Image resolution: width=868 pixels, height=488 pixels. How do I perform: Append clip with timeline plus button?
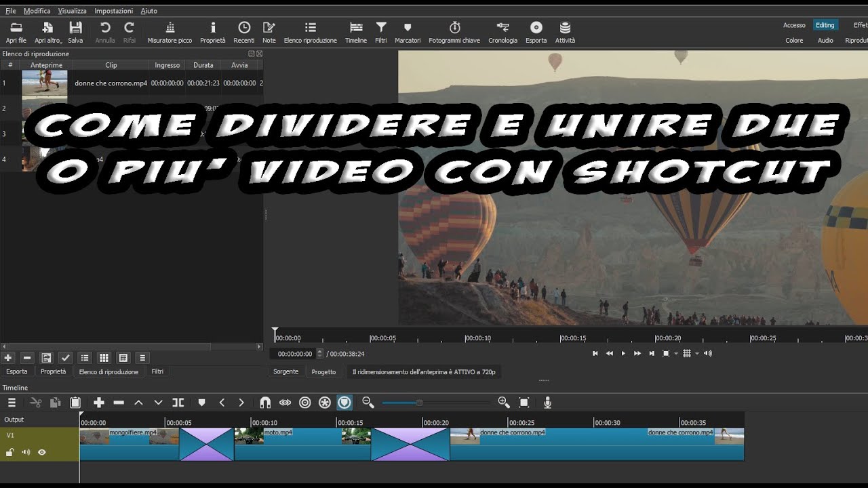pos(99,403)
